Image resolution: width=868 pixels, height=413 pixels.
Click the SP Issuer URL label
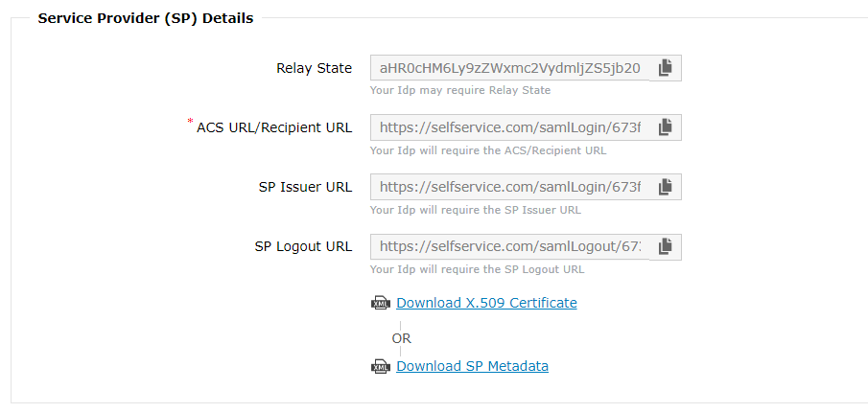coord(305,188)
